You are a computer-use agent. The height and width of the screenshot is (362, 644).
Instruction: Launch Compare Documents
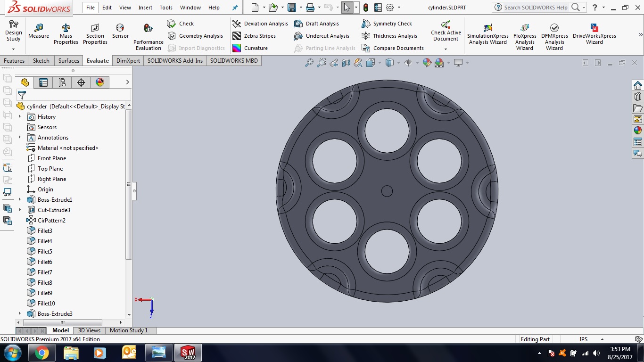click(x=393, y=48)
